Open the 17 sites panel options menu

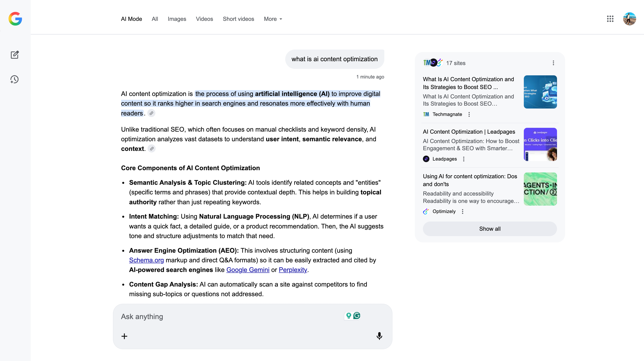553,63
